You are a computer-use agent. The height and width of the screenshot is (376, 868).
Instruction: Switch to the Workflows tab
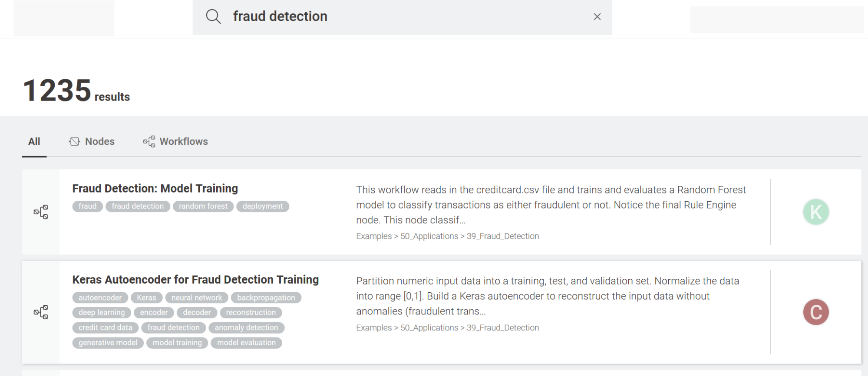pyautogui.click(x=175, y=141)
